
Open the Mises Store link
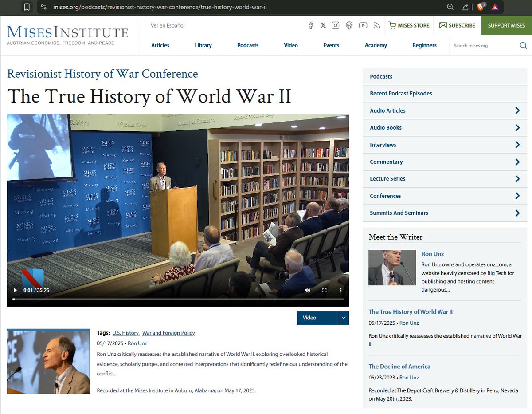click(x=409, y=25)
